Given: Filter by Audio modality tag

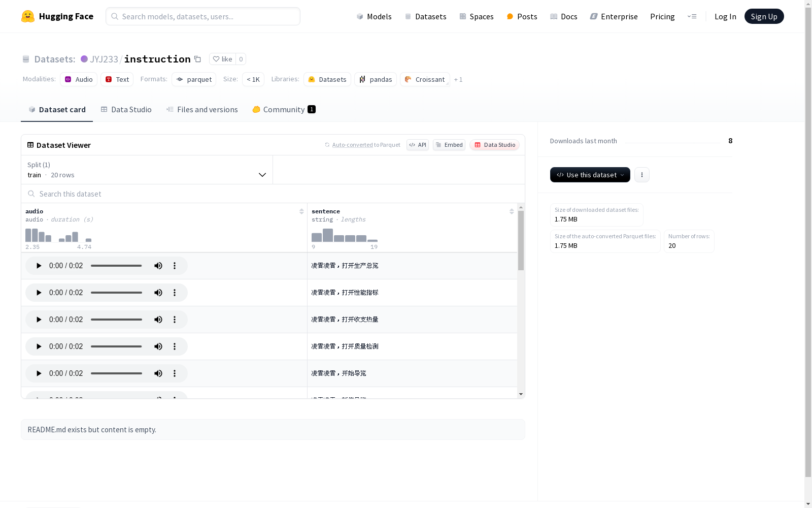Looking at the screenshot, I should coord(79,79).
